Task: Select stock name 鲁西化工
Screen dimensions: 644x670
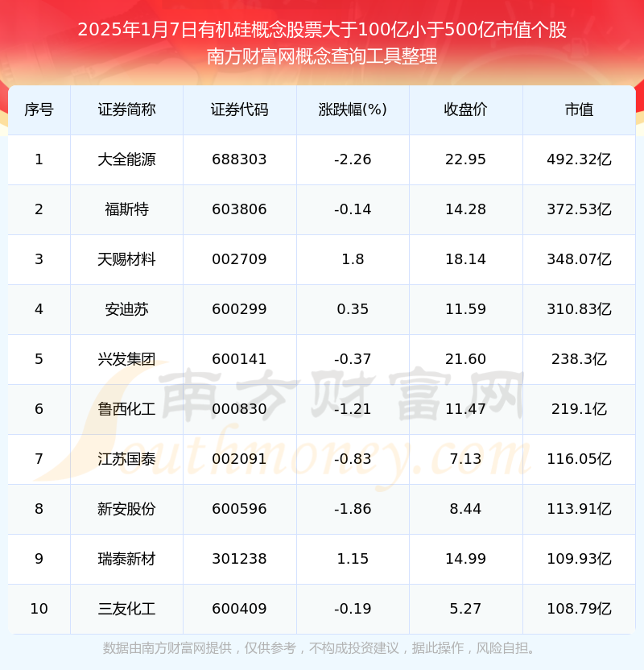Action: point(127,409)
